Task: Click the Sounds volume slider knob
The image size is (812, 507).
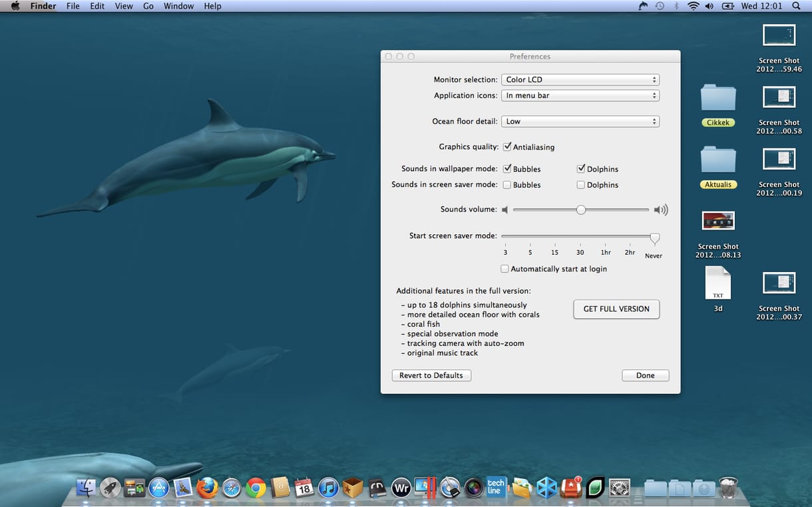Action: coord(581,210)
